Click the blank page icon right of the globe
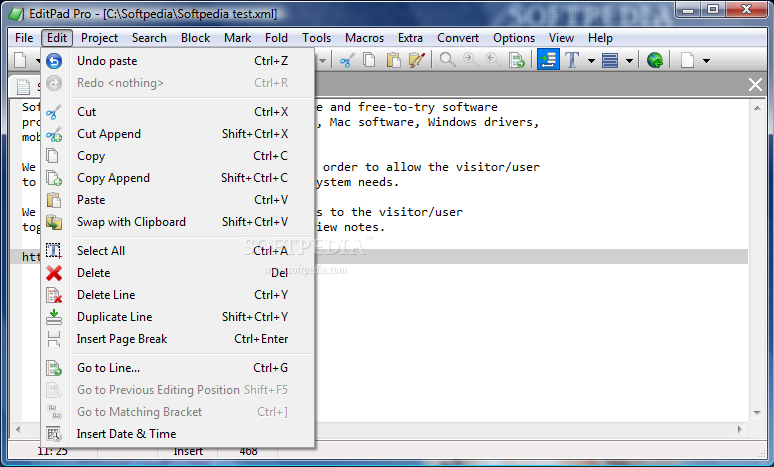Viewport: 774px width, 467px height. [687, 60]
